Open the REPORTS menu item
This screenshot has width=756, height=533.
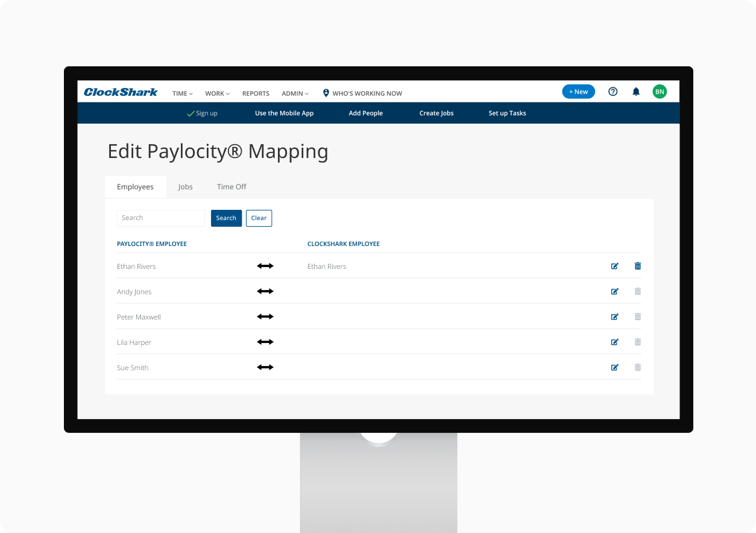[x=256, y=93]
